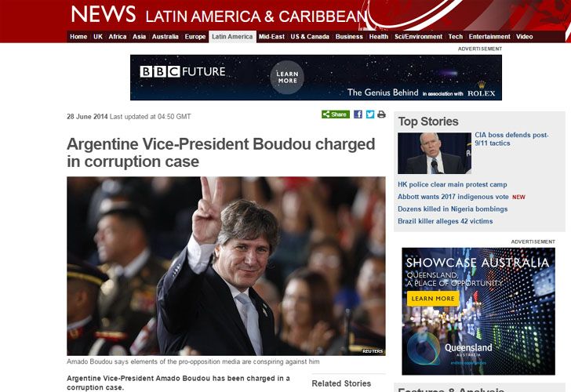
Task: Read CIA boss defends post-9/11 tactics
Action: tap(511, 139)
